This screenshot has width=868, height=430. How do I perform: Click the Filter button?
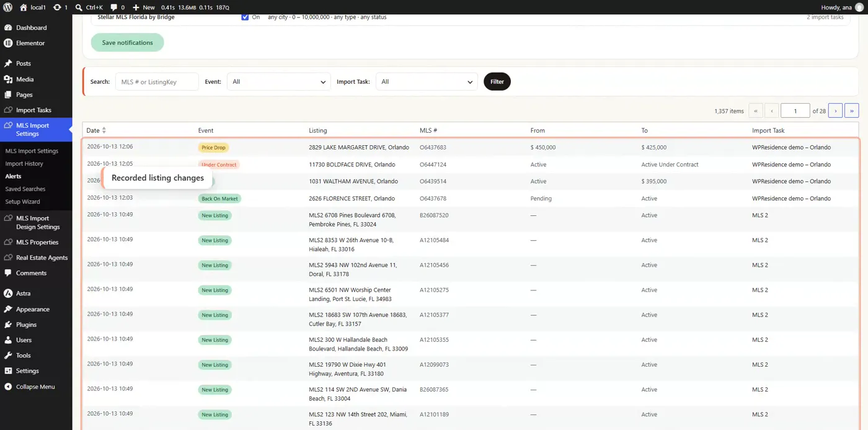[497, 81]
